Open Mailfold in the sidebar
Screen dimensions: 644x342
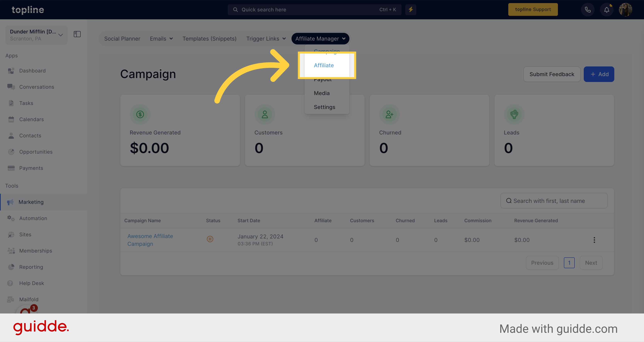tap(29, 299)
